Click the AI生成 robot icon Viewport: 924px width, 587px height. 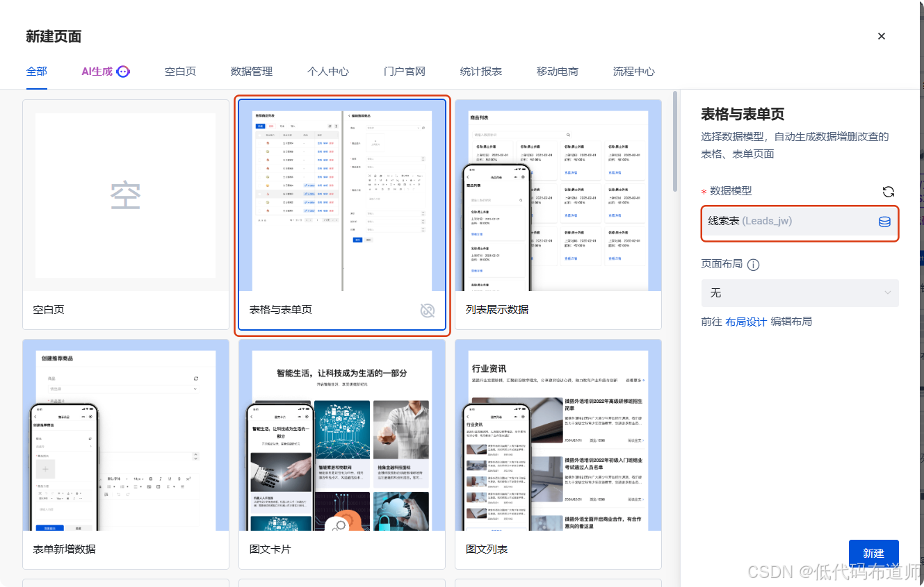(x=123, y=71)
